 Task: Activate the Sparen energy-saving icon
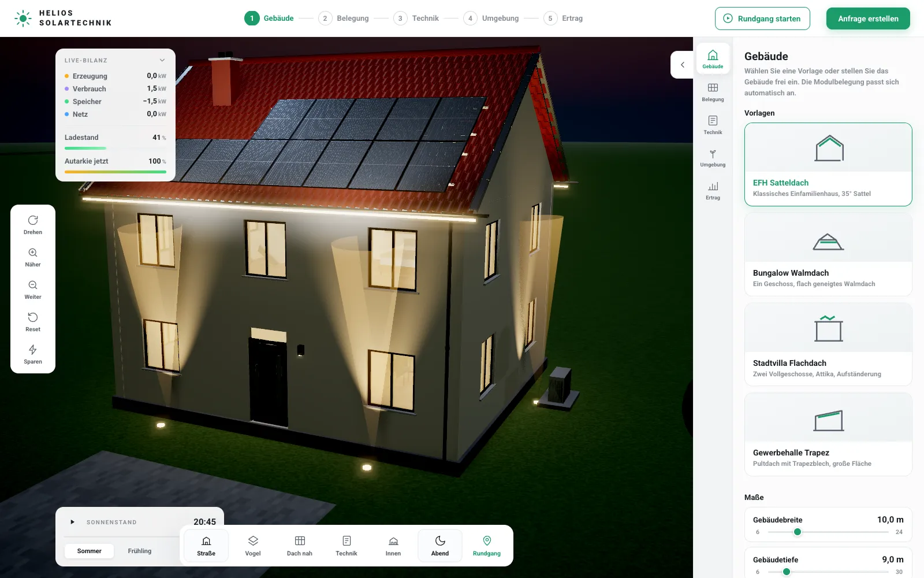tap(33, 354)
